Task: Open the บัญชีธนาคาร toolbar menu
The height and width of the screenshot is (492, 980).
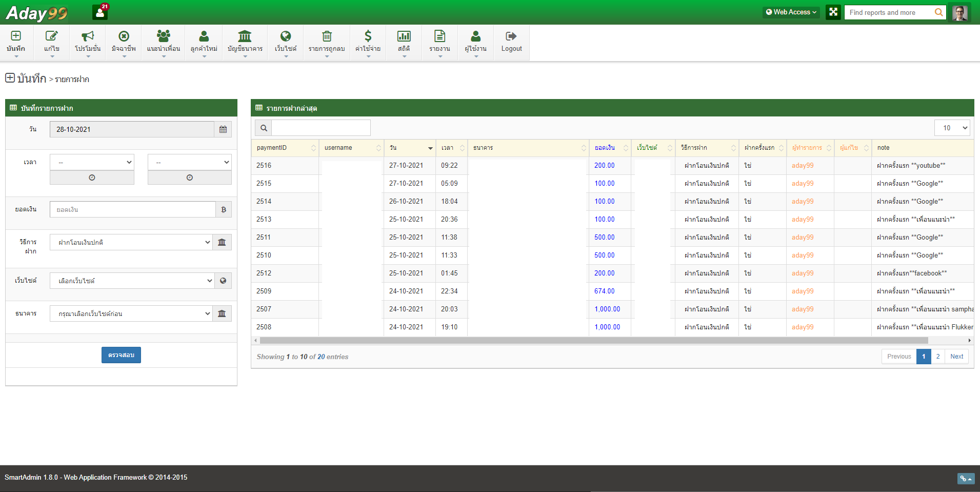Action: [245, 43]
